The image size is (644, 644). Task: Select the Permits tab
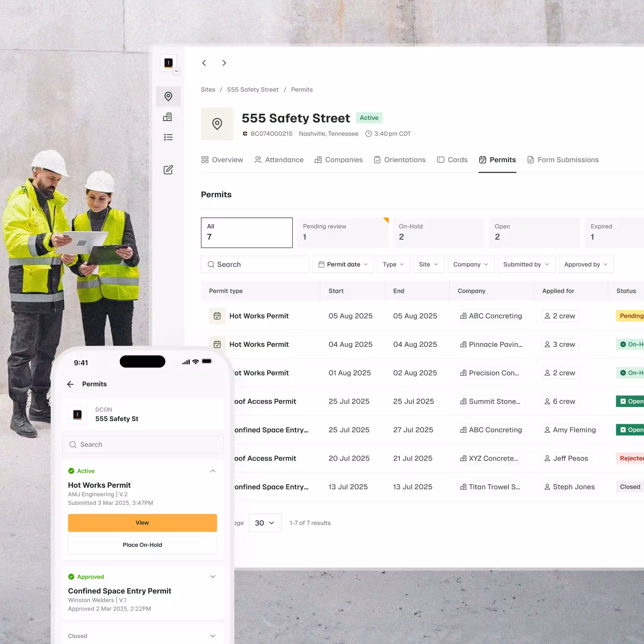tap(498, 160)
